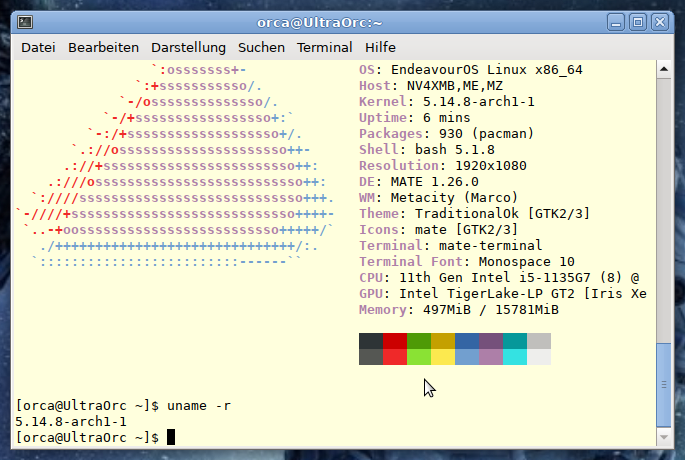Screen dimensions: 685x460
Task: Click the teal top-row color block
Action: coord(515,341)
